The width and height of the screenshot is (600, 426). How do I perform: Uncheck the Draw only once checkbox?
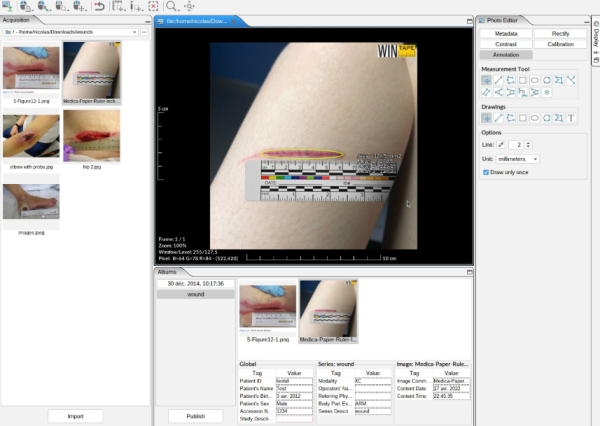[x=486, y=172]
